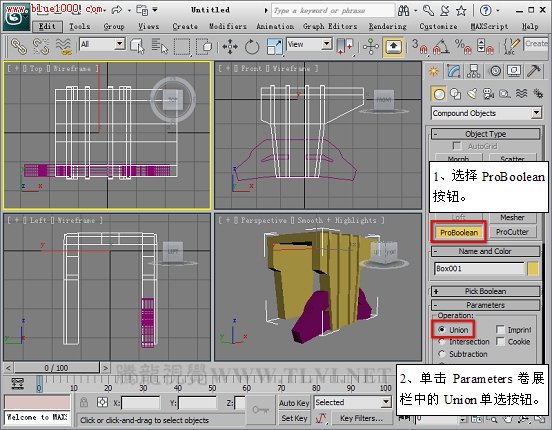Screen dimensions: 552x430
Task: Enable the Imprint checkbox
Action: (500, 329)
